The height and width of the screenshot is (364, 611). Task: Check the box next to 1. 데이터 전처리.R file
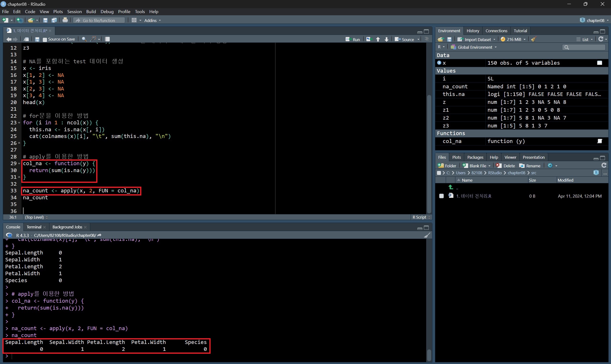click(x=441, y=196)
